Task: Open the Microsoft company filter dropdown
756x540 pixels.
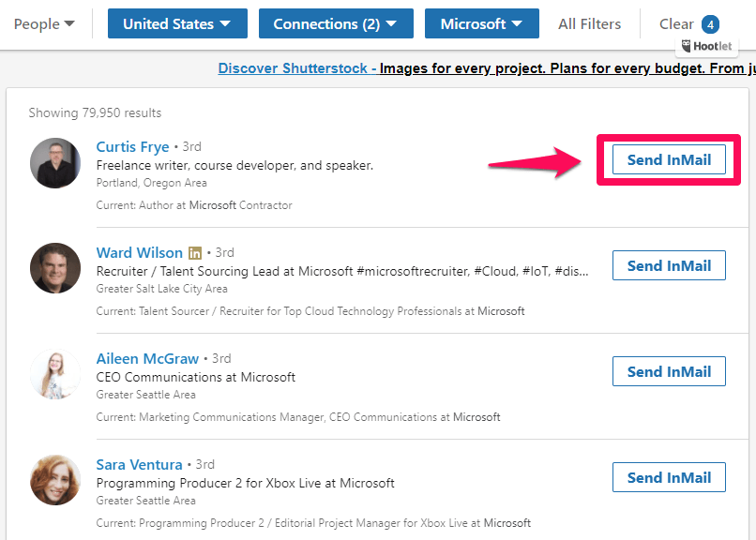Action: [x=481, y=24]
